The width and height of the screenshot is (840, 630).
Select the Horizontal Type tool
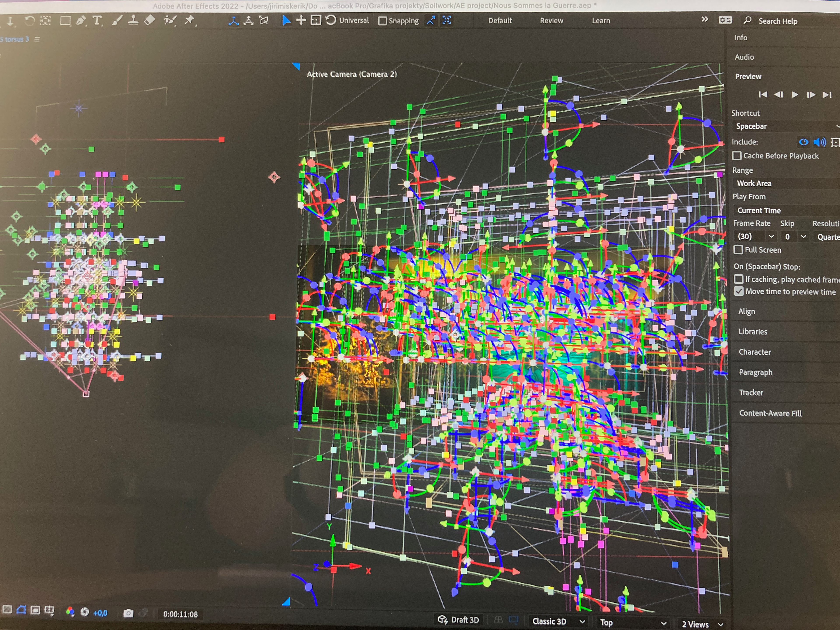(x=97, y=21)
